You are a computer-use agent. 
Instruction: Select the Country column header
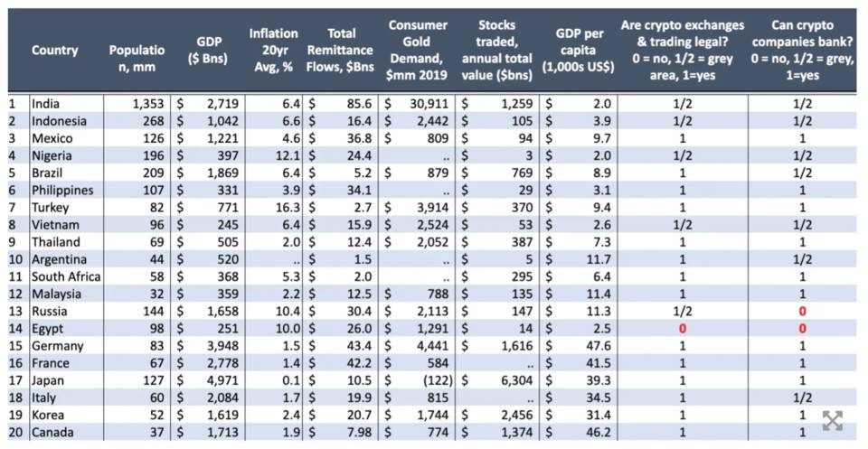point(55,51)
